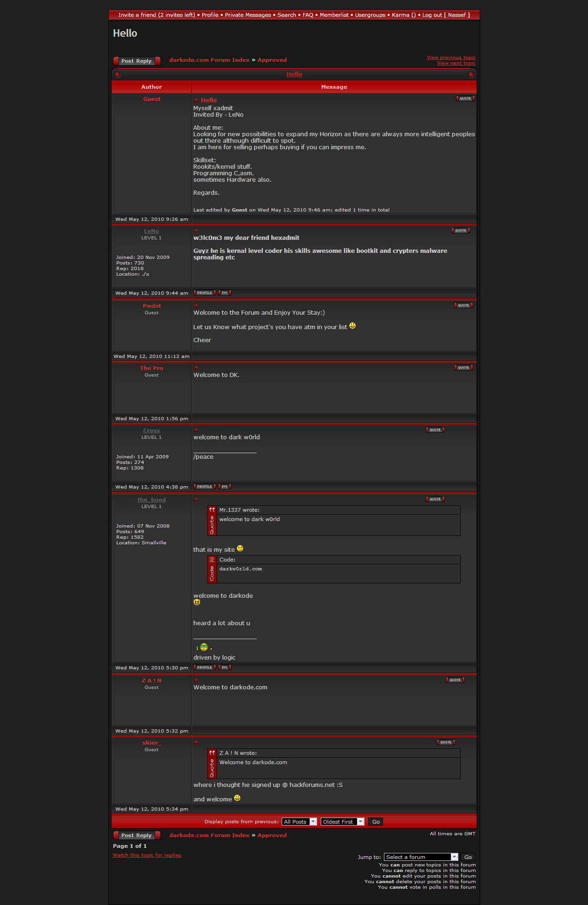This screenshot has width=588, height=905.
Task: Click Watch this topic for replies link
Action: pos(147,855)
